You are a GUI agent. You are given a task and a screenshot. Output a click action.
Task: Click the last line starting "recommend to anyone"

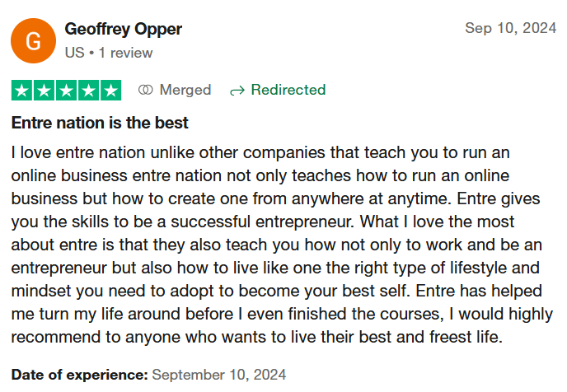click(257, 338)
